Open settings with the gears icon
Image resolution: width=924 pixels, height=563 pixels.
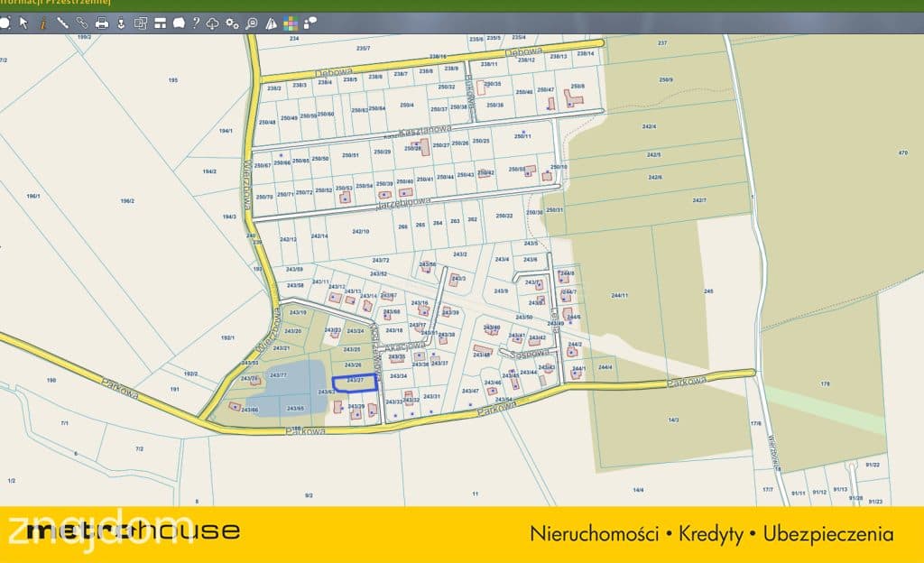coord(232,23)
